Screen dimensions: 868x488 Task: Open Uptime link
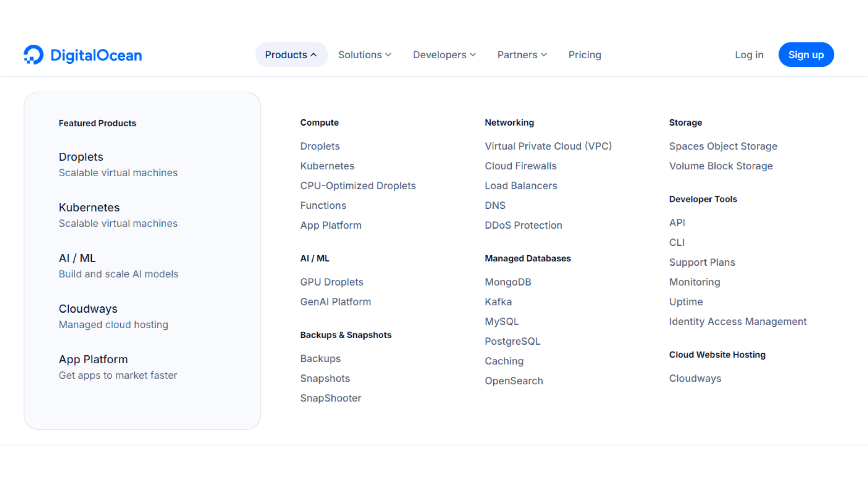coord(686,302)
